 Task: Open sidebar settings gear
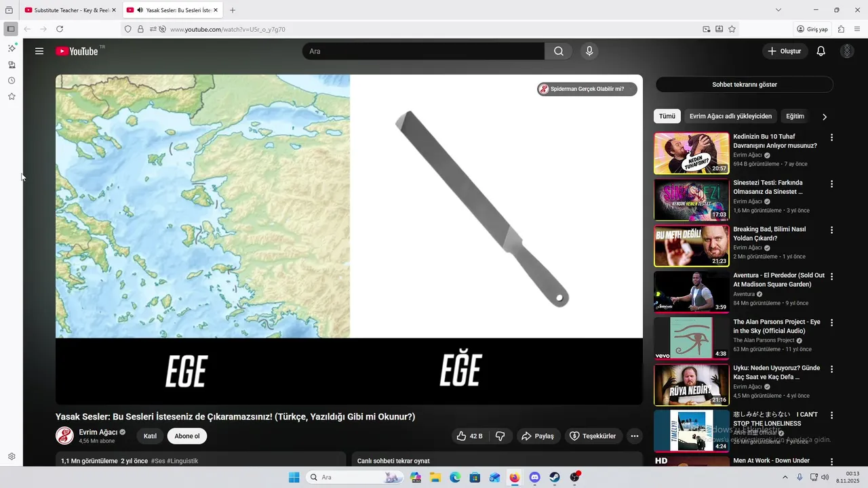click(x=12, y=457)
